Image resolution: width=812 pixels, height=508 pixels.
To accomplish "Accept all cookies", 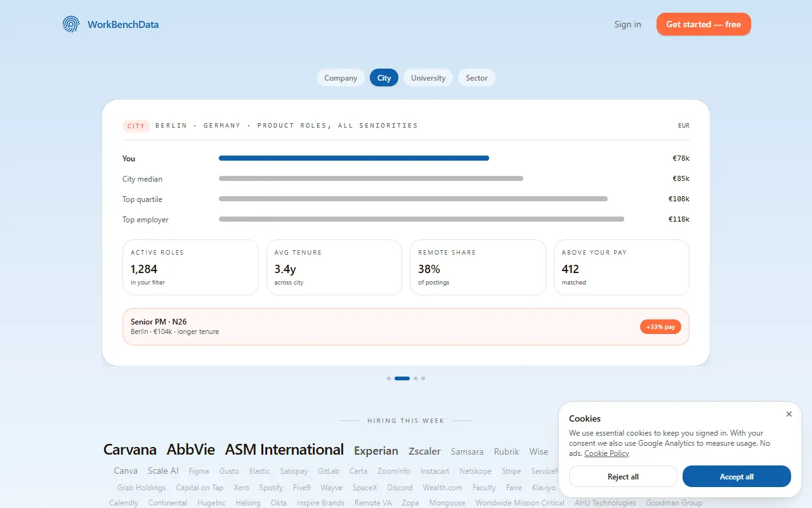I will pyautogui.click(x=737, y=476).
